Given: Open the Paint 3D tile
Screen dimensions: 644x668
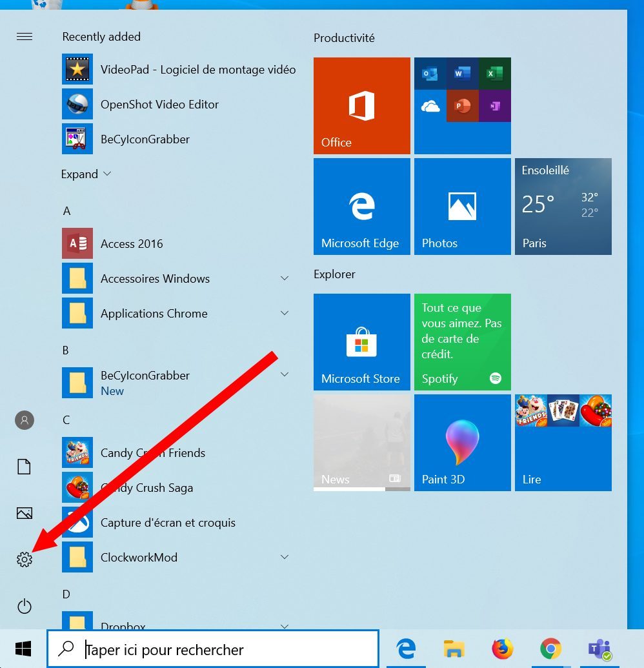Looking at the screenshot, I should [463, 443].
